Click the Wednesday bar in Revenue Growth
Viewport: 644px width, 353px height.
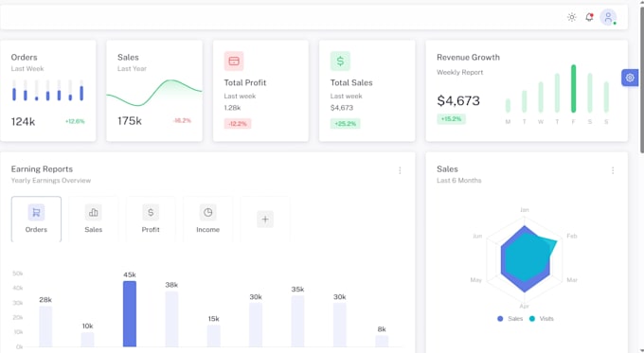(x=541, y=97)
